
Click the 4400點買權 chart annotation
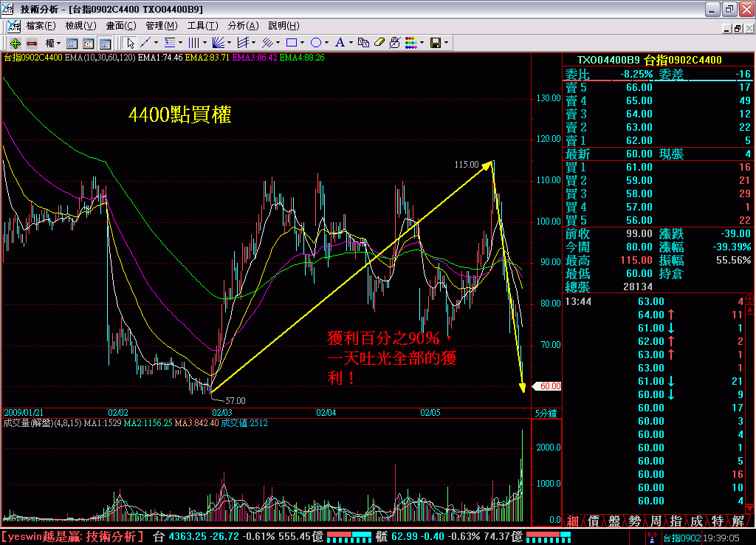click(x=180, y=114)
